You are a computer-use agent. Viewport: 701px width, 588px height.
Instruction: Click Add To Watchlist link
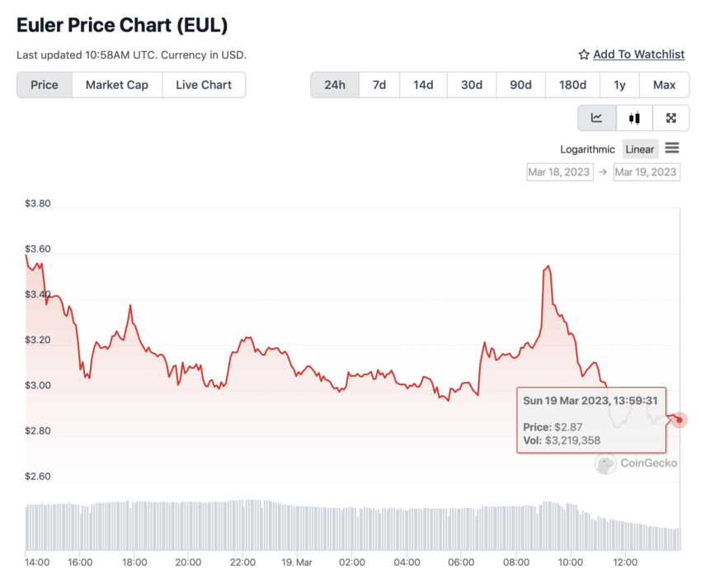638,54
